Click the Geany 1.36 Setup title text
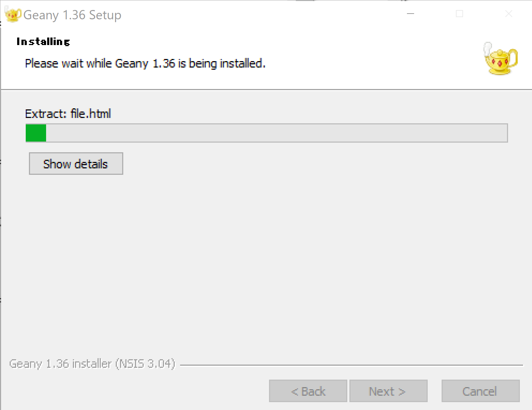 tap(72, 15)
